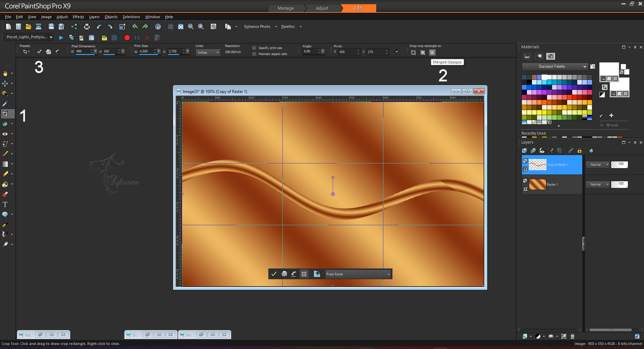Enable the Maintain aspect ratio checkbox
Viewport: 644px width, 349px height.
[254, 54]
